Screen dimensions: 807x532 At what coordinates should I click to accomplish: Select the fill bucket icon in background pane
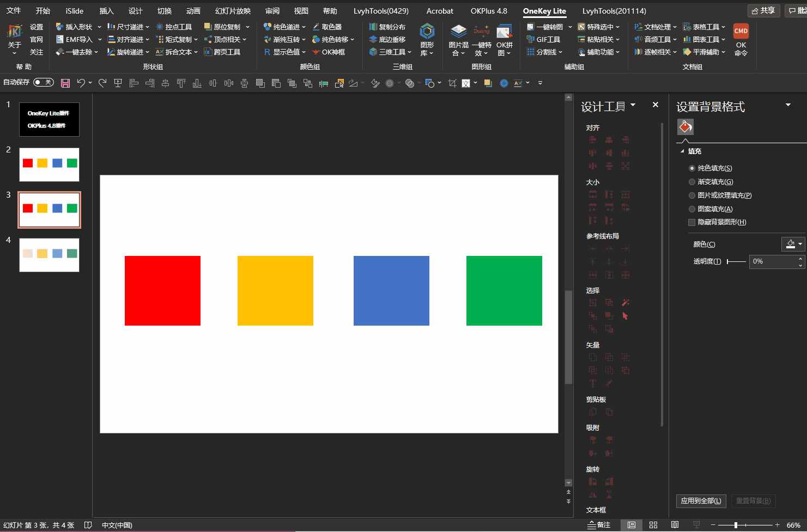pos(685,127)
